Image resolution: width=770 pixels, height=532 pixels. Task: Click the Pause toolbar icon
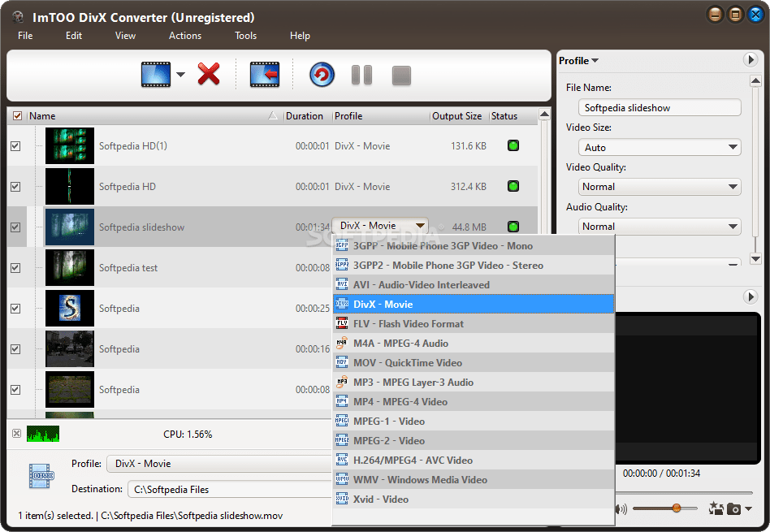[362, 76]
